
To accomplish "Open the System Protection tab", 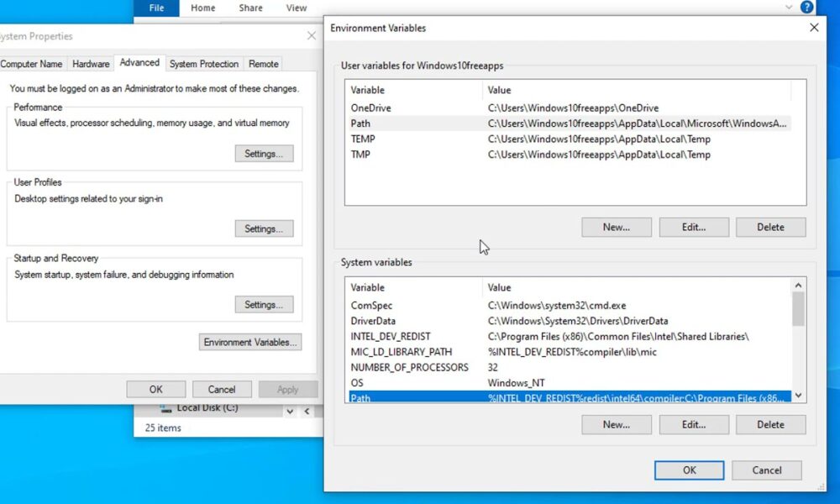I will point(204,64).
